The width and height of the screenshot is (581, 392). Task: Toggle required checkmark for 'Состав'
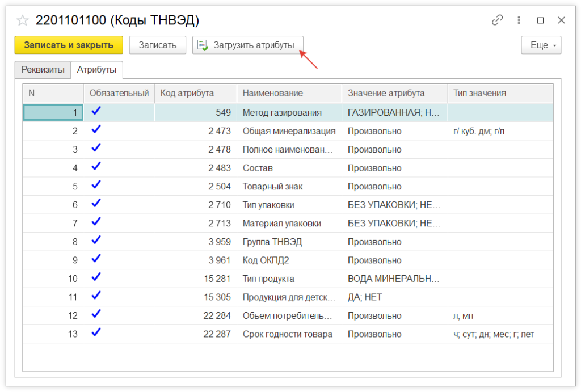96,167
